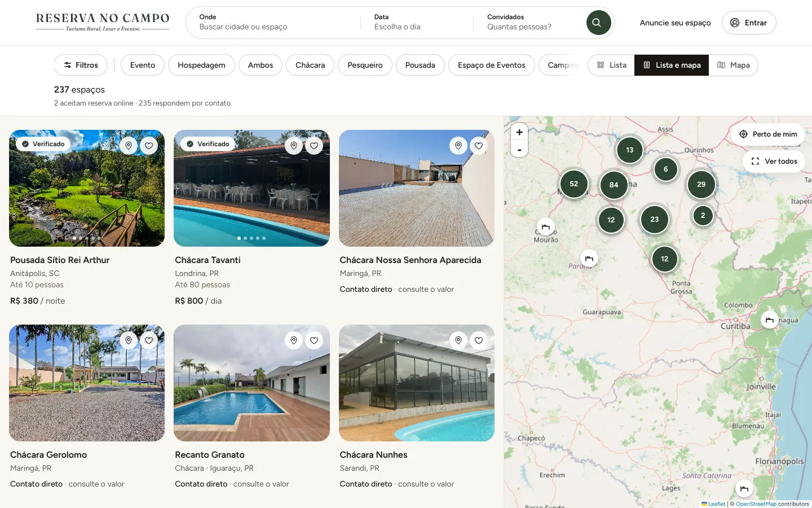
Task: Favorite Chácara Gerolomo with heart icon
Action: click(149, 340)
